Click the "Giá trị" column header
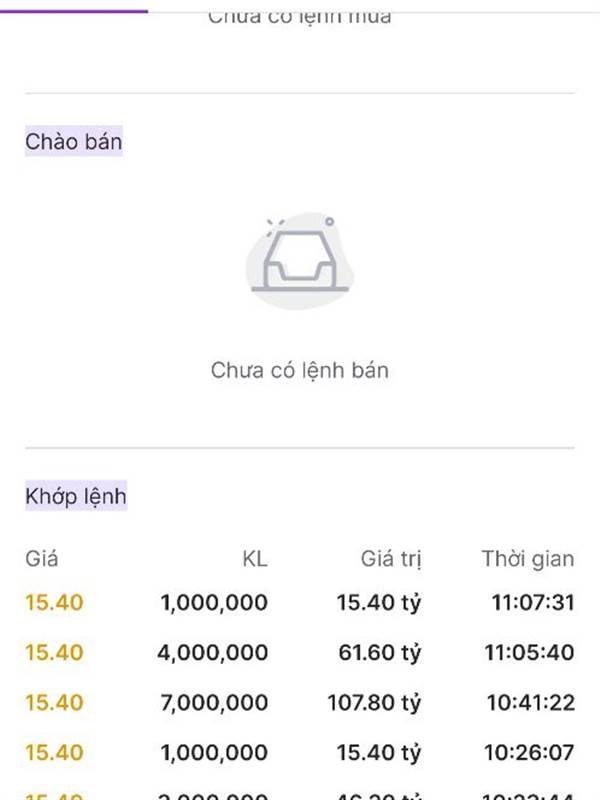Screen dimensions: 600x800 point(391,559)
